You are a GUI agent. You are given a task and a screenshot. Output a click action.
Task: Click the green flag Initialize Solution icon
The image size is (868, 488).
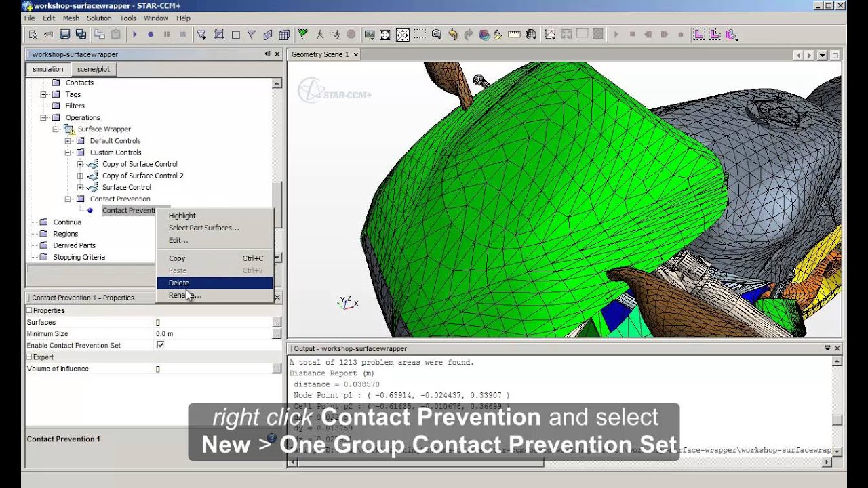click(302, 35)
